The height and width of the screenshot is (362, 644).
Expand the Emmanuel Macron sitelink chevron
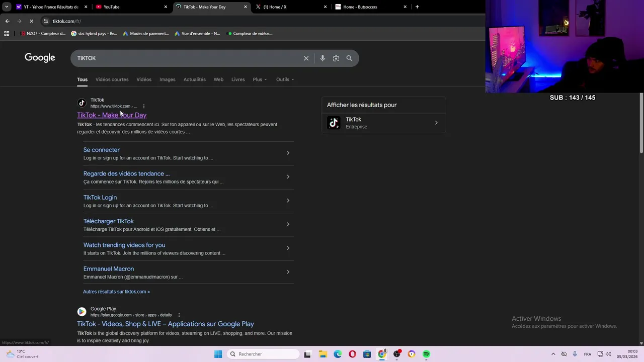pyautogui.click(x=288, y=272)
